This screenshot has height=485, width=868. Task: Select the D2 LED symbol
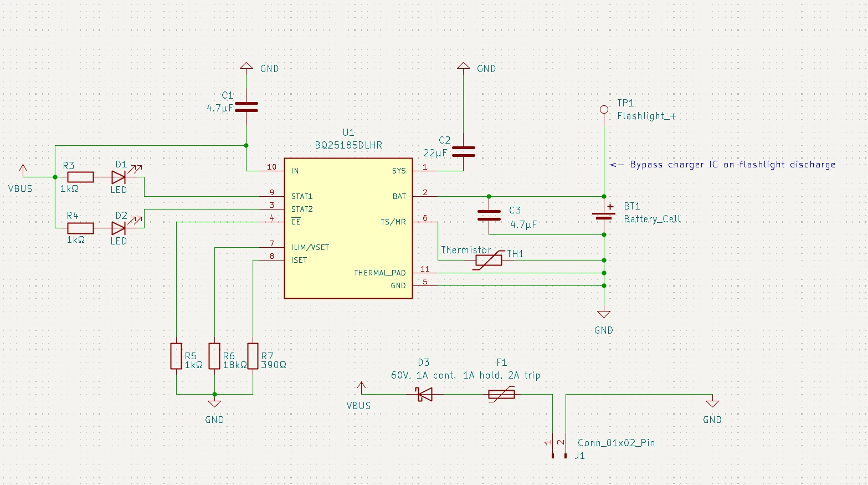click(x=120, y=227)
